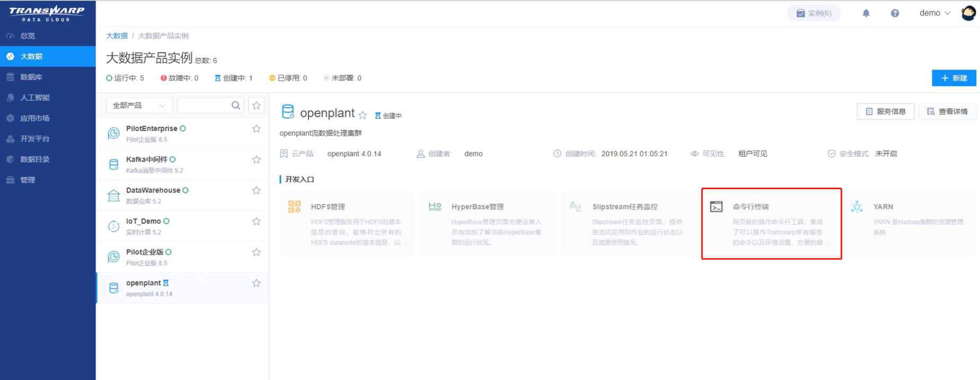Click the Transwarp Data Cloud logo
The height and width of the screenshot is (380, 980).
pyautogui.click(x=47, y=13)
